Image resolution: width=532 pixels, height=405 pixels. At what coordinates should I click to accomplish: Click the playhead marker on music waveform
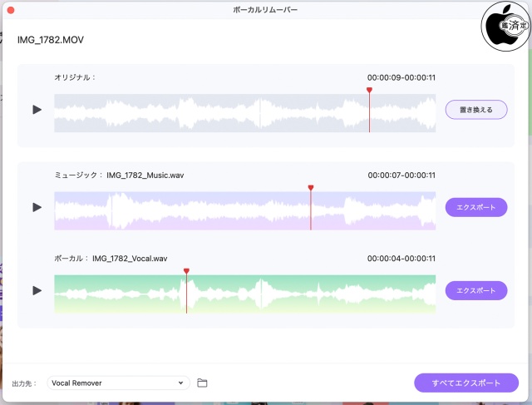pyautogui.click(x=311, y=188)
